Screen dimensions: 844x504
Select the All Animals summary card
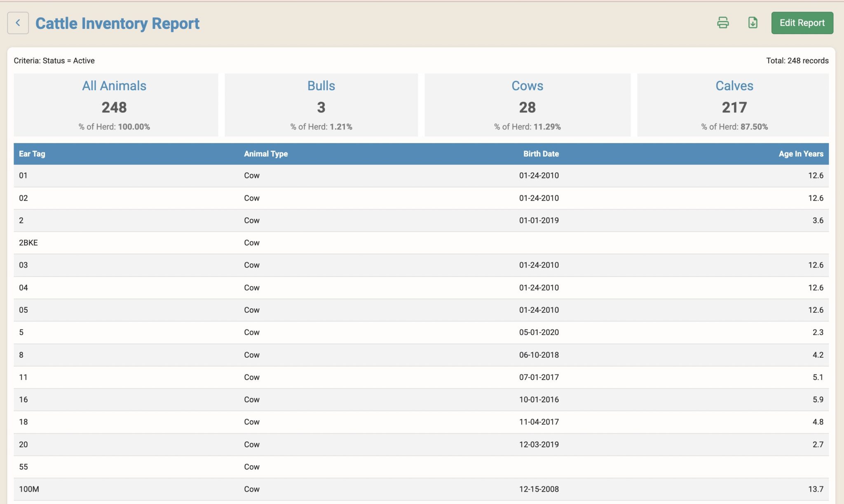tap(116, 105)
